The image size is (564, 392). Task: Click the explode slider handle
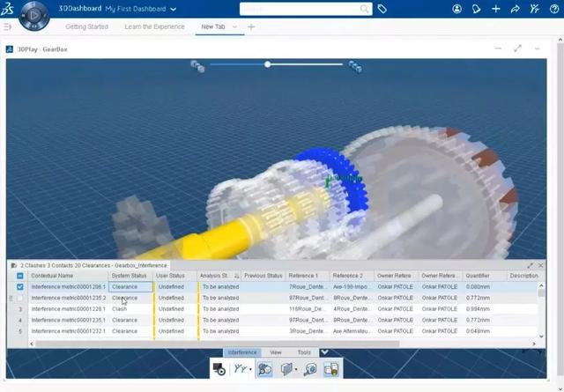pyautogui.click(x=267, y=64)
